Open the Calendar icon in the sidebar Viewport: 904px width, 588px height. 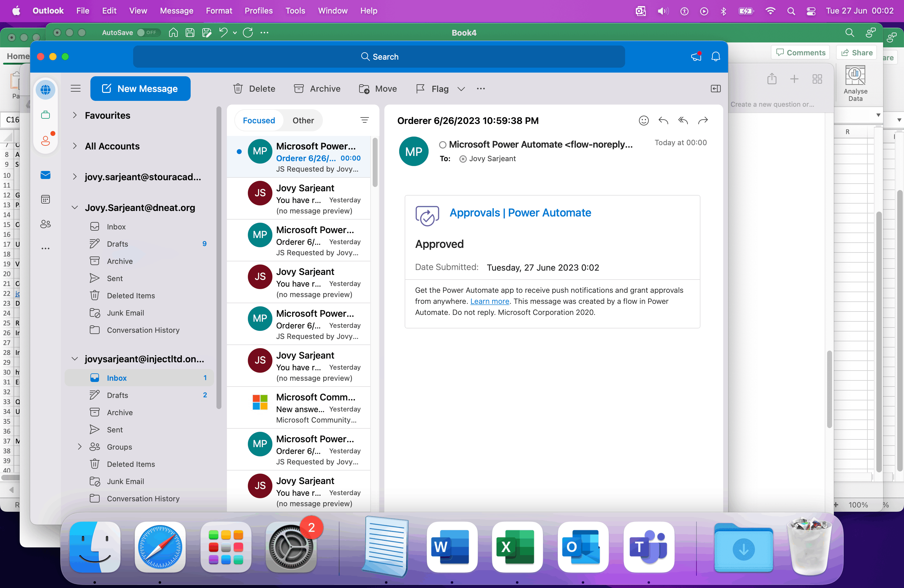pyautogui.click(x=46, y=199)
